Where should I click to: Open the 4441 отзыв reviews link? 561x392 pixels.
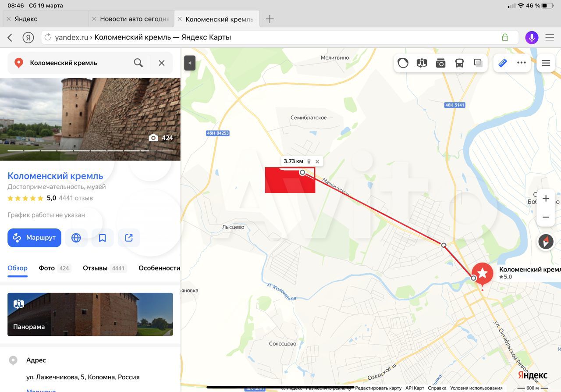click(76, 198)
